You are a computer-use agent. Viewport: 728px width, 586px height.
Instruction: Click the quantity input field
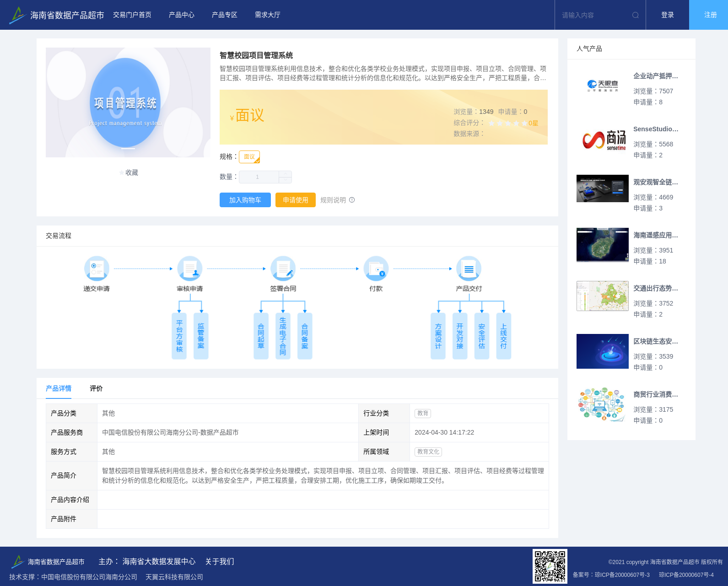click(x=259, y=177)
